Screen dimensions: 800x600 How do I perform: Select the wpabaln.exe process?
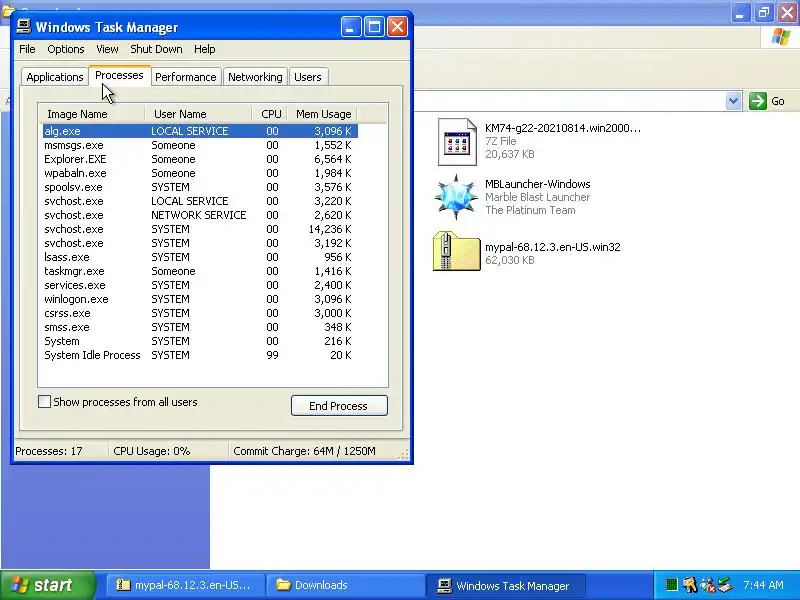coord(200,173)
